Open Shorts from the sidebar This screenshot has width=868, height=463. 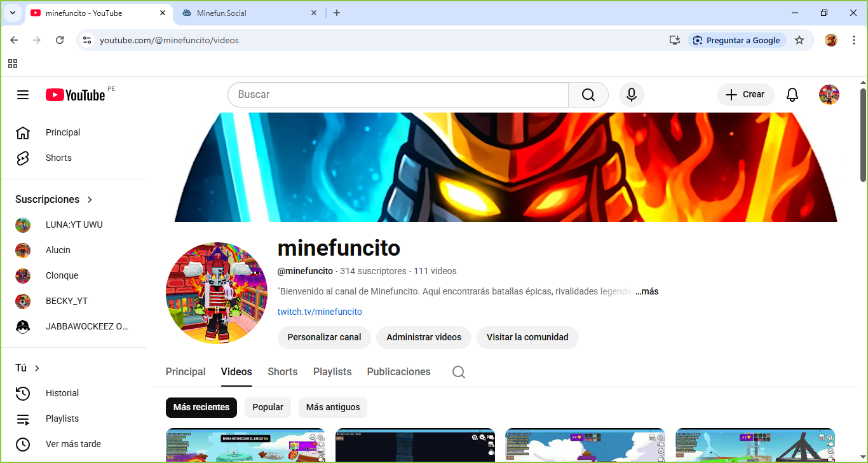click(58, 158)
